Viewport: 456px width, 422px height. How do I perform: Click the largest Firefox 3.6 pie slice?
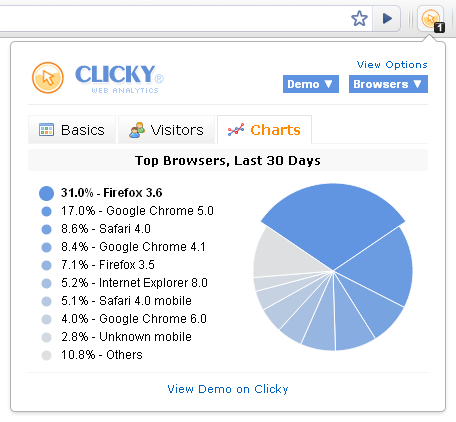tap(333, 220)
